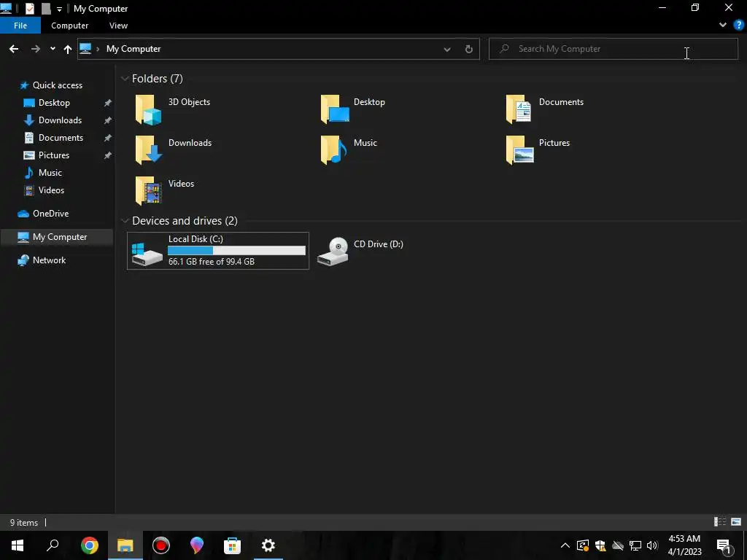This screenshot has width=747, height=560.
Task: Click the Local Disk C: usage bar
Action: point(237,251)
